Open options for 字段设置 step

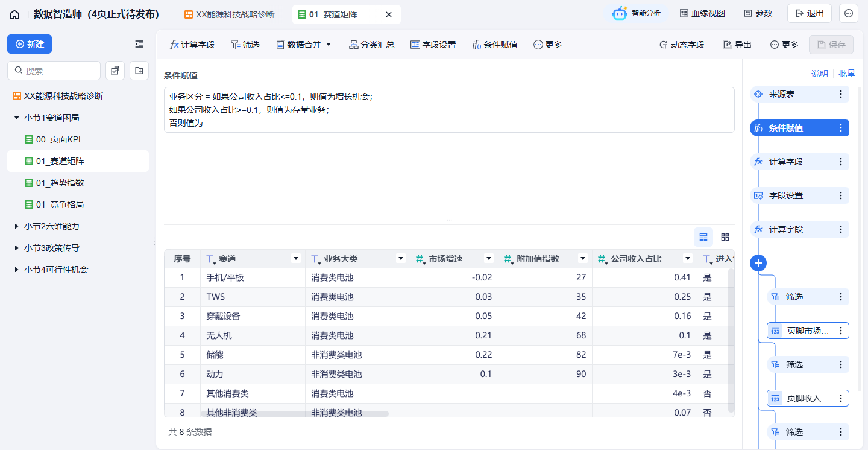(x=841, y=195)
